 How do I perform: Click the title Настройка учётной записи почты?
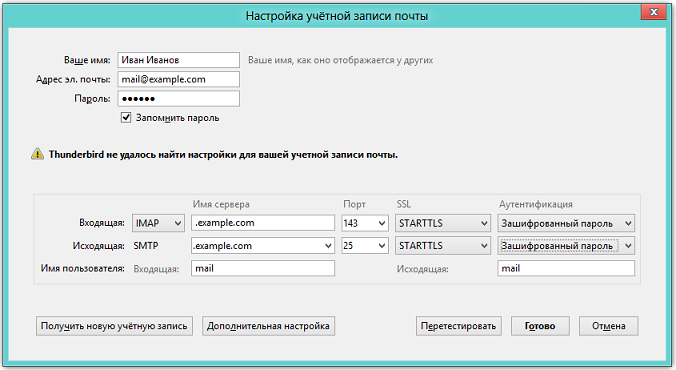click(337, 16)
